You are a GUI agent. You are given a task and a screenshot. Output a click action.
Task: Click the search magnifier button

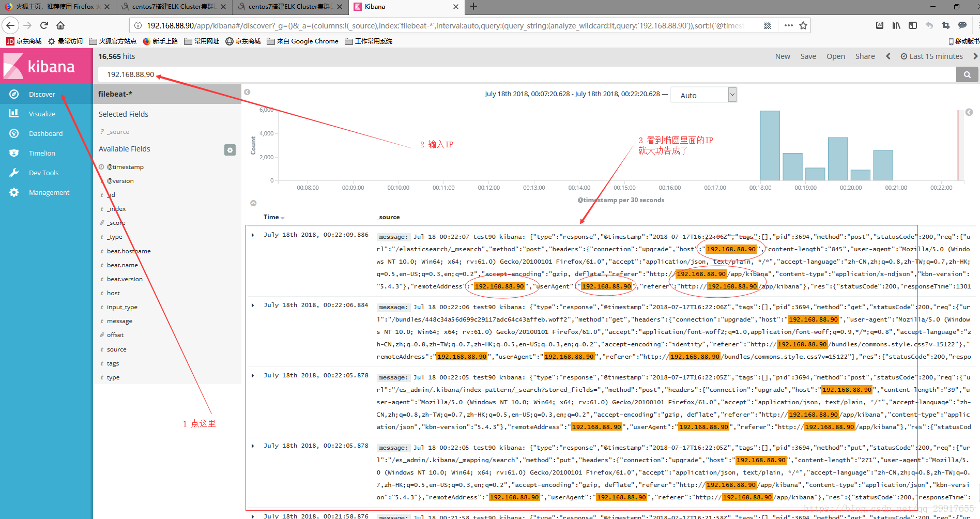967,74
